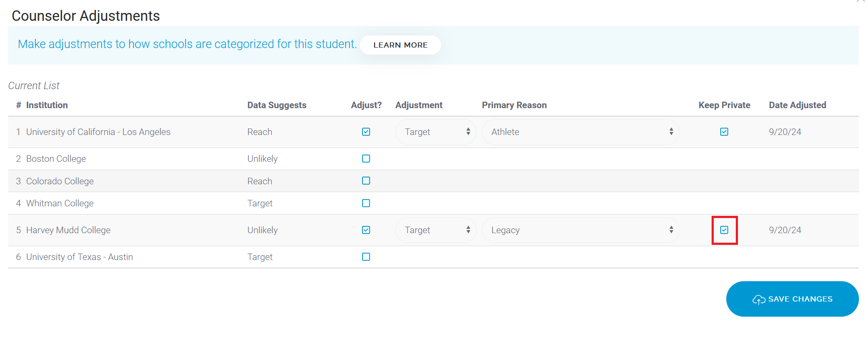This screenshot has width=868, height=337.
Task: Click Reach suggestion for University of California - Los Angeles
Action: tap(260, 132)
